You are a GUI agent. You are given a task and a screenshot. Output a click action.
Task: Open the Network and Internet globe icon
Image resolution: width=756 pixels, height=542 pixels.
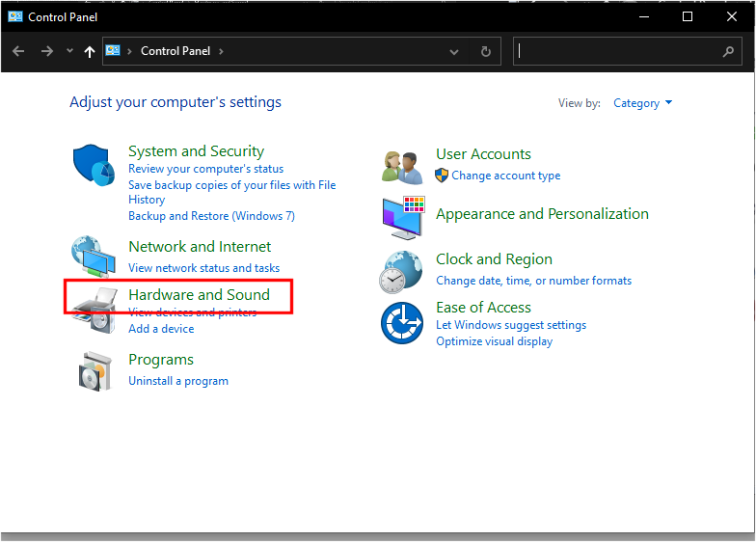[x=94, y=257]
